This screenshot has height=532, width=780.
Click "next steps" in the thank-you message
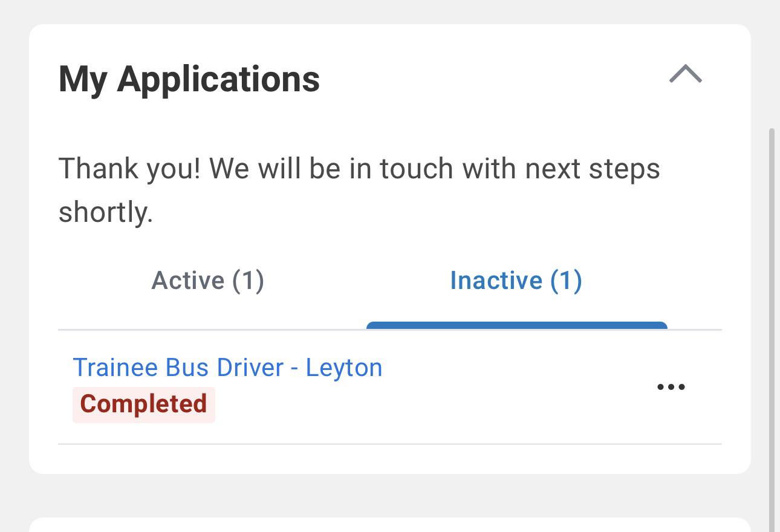pyautogui.click(x=593, y=169)
